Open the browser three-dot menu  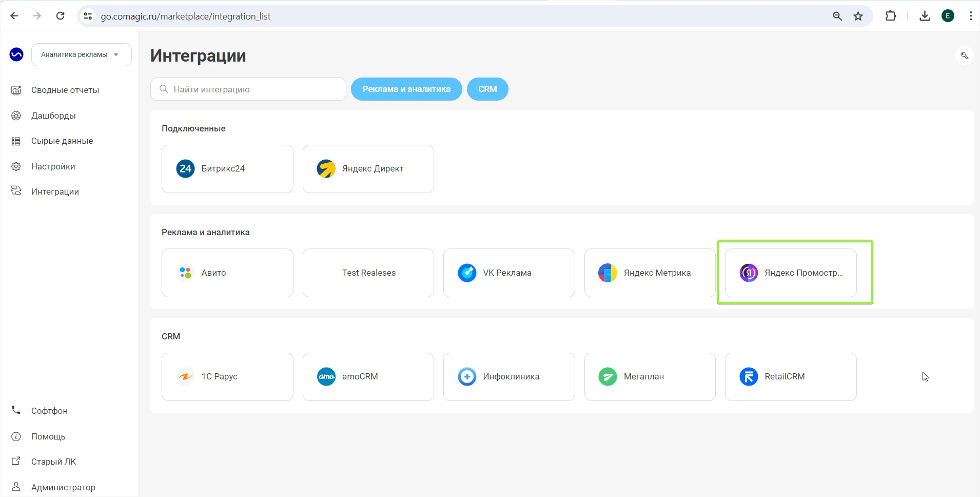pyautogui.click(x=971, y=16)
